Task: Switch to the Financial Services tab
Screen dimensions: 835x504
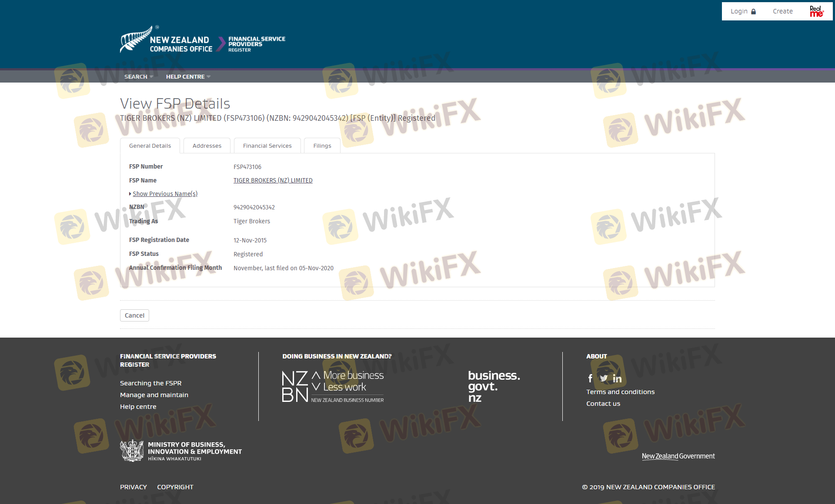Action: pyautogui.click(x=267, y=146)
